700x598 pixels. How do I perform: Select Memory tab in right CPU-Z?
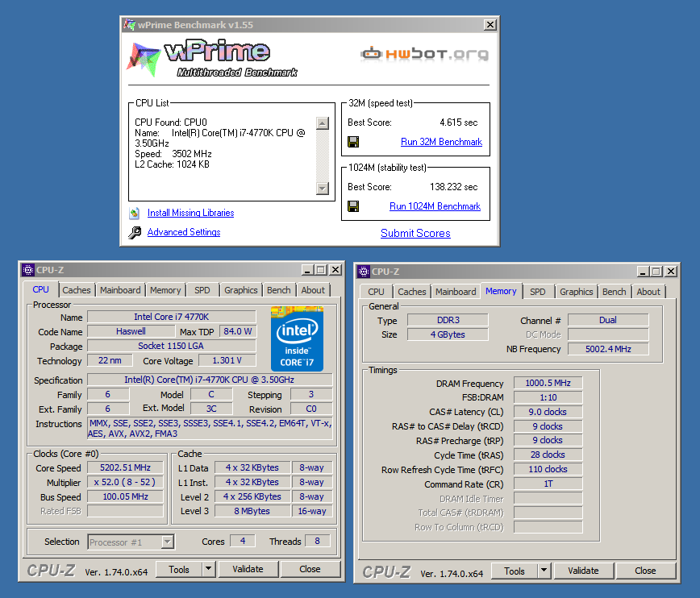point(501,291)
